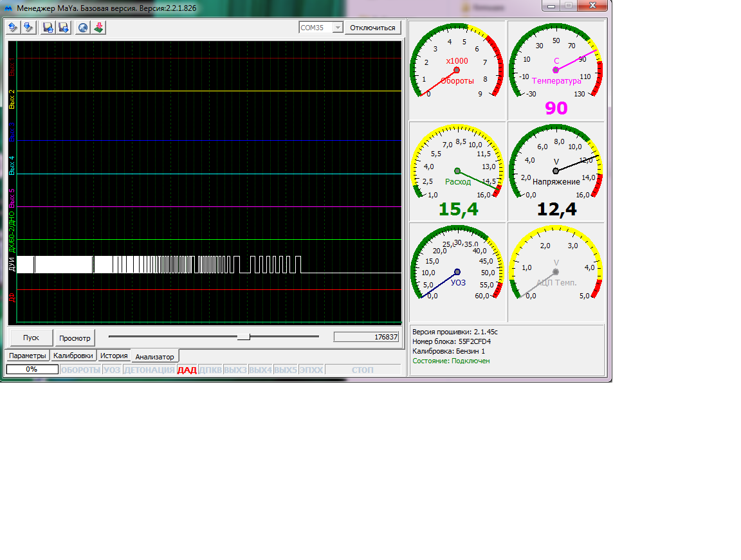Click the ДХ/бо-2/ДНО channel label
Image resolution: width=741 pixels, height=560 pixels.
pos(12,232)
